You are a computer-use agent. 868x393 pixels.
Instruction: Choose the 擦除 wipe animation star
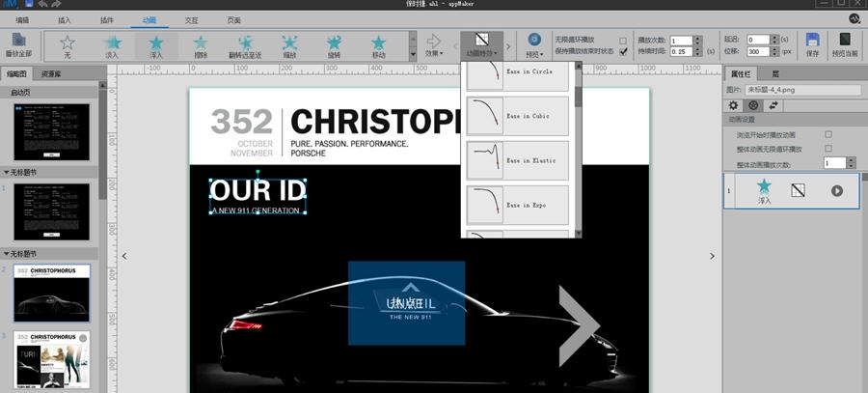click(x=201, y=42)
